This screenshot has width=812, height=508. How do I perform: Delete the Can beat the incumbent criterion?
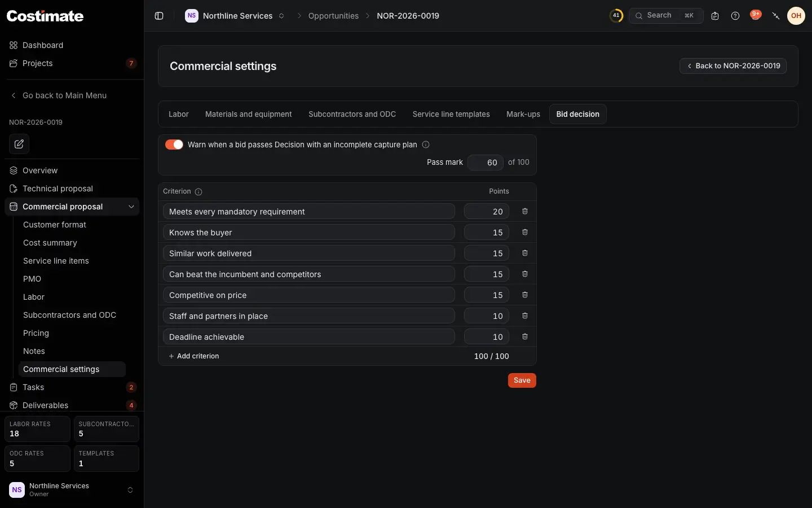(x=525, y=274)
